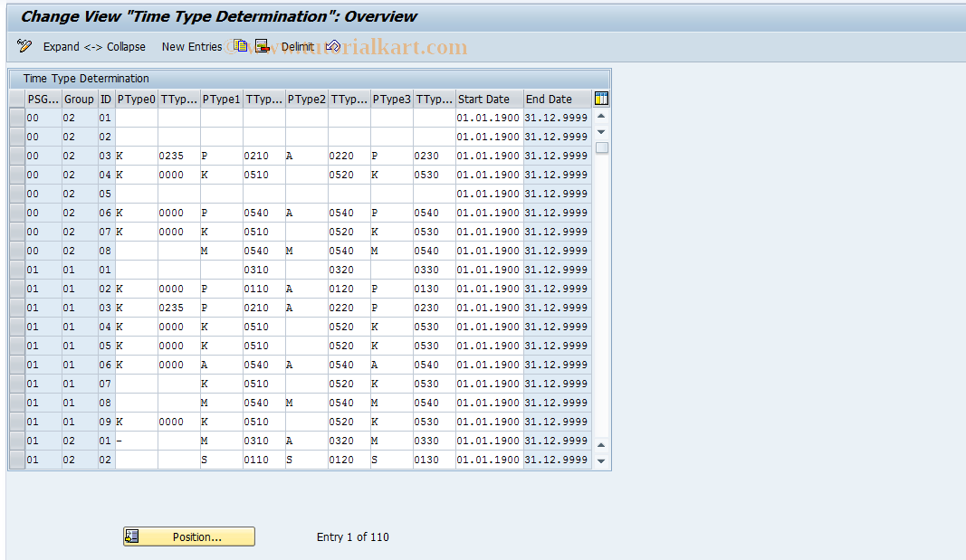Select the row PSG 01 Group 01 ID 05
The image size is (966, 560).
[x=17, y=346]
